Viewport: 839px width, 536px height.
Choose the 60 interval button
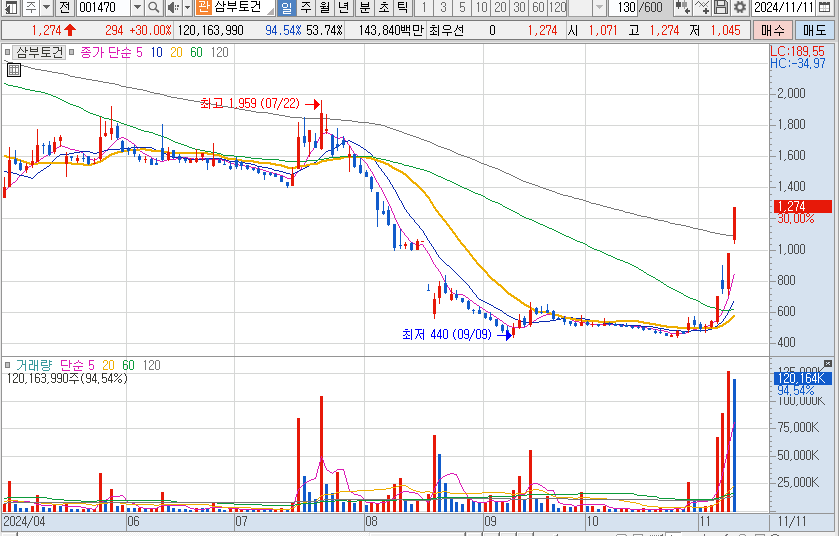(x=538, y=7)
